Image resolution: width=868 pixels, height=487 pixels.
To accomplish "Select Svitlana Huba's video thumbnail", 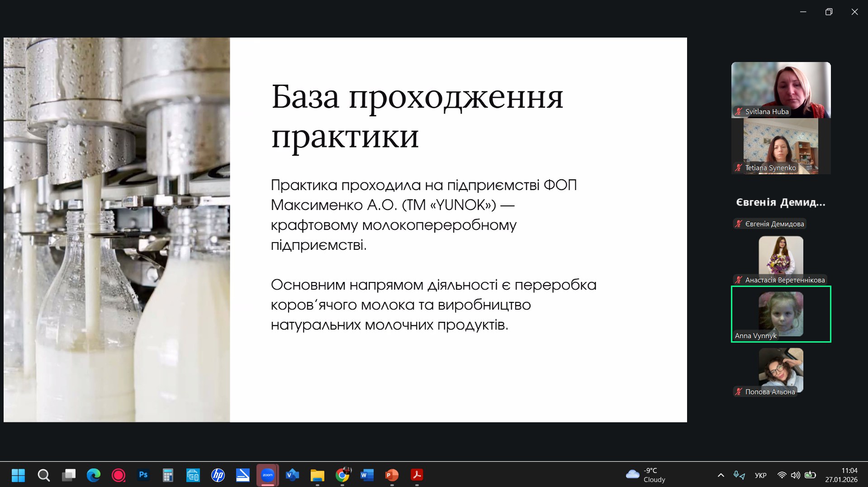I will coord(781,90).
